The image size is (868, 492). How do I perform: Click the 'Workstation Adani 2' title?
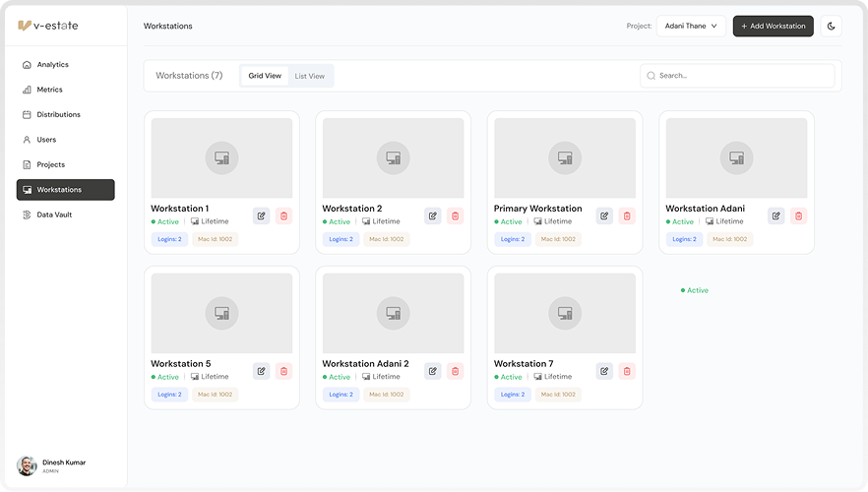point(365,364)
